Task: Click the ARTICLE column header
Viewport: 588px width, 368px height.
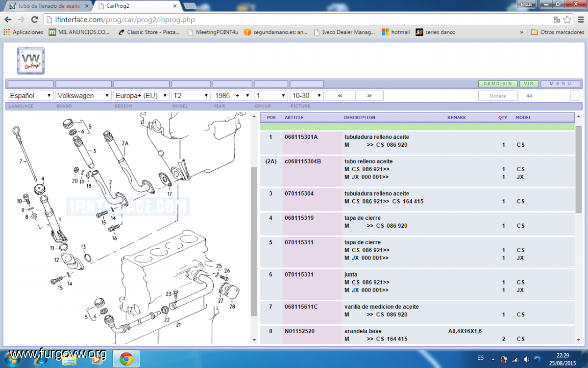Action: click(x=294, y=118)
